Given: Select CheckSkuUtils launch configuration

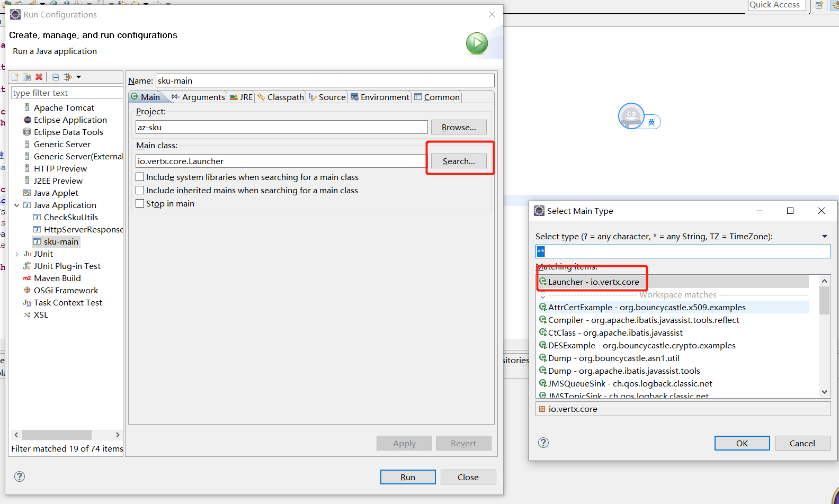Looking at the screenshot, I should [70, 217].
